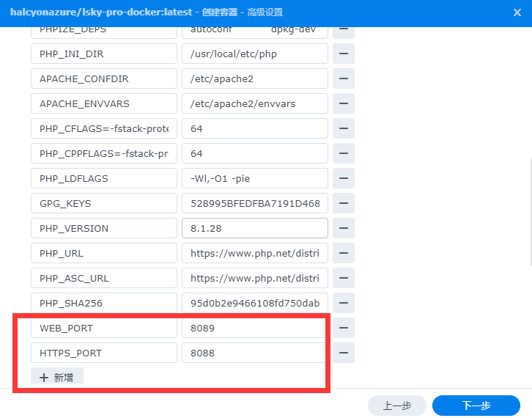Remove GPG_KEYS entry via minus icon

tap(343, 203)
